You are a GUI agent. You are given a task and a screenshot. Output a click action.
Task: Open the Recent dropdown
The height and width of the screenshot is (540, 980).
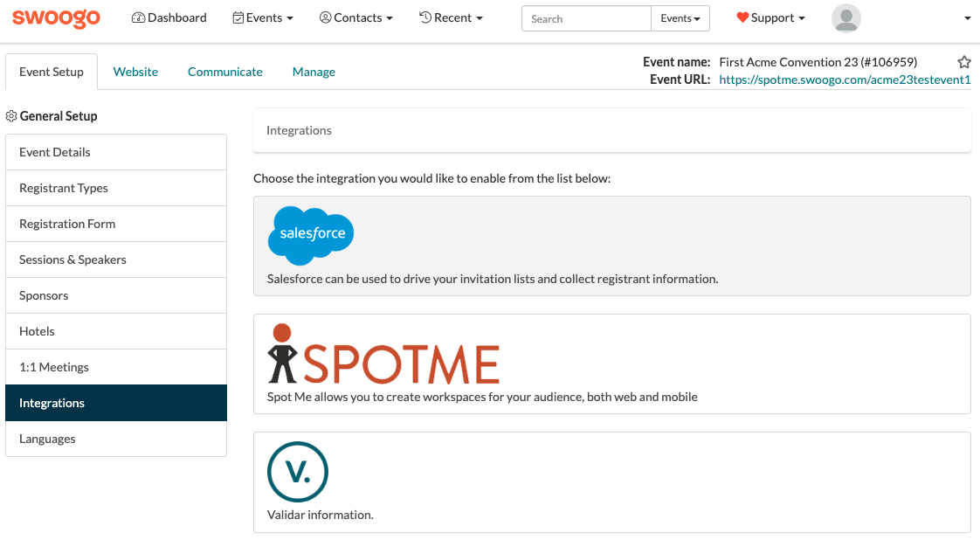tap(451, 17)
